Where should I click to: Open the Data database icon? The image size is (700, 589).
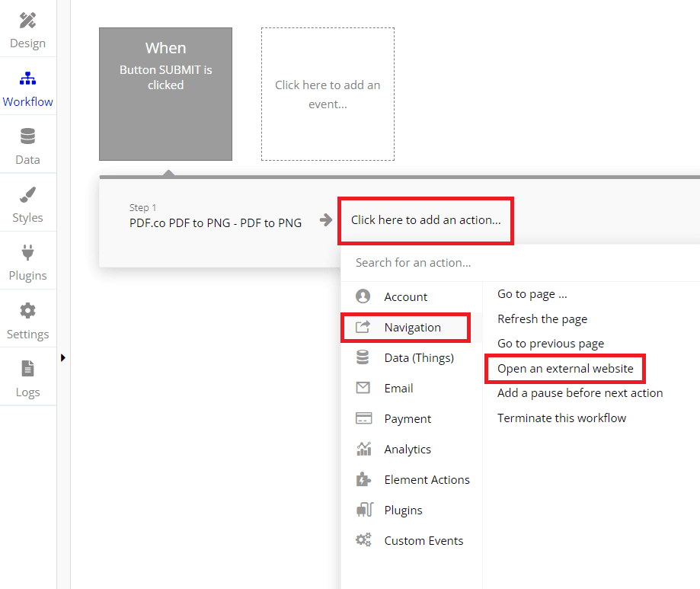pos(27,137)
